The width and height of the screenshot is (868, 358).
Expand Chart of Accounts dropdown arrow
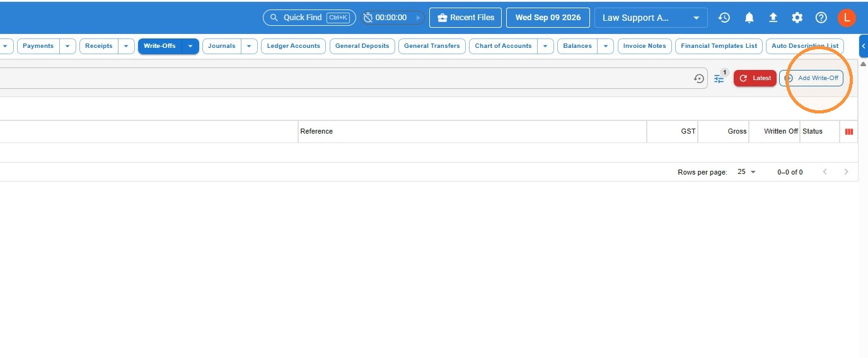coord(546,46)
